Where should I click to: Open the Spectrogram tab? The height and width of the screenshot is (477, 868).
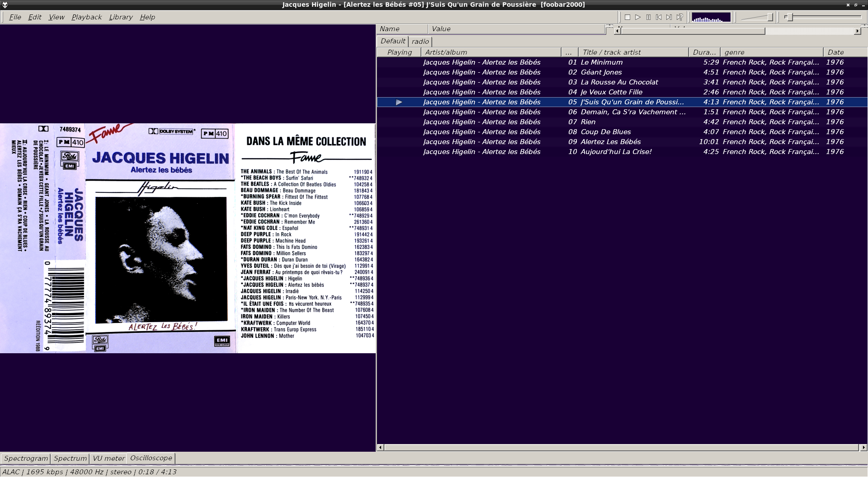pos(26,458)
